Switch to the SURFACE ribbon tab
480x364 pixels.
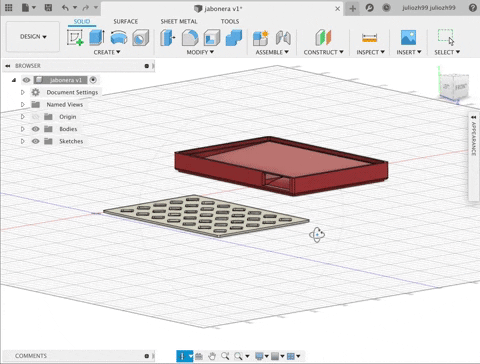[125, 21]
